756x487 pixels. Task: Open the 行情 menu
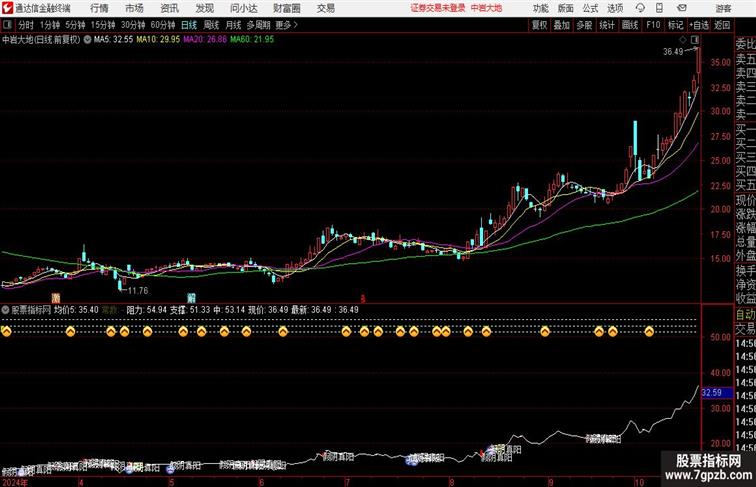(x=99, y=8)
